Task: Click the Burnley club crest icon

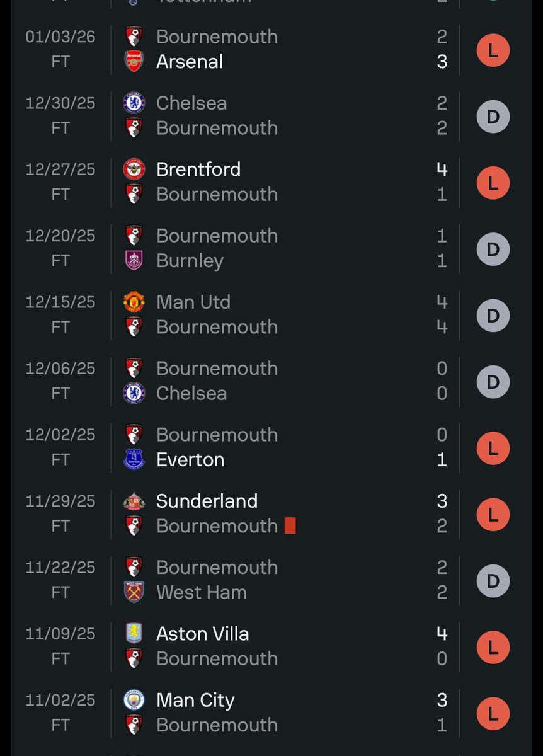Action: pos(134,260)
